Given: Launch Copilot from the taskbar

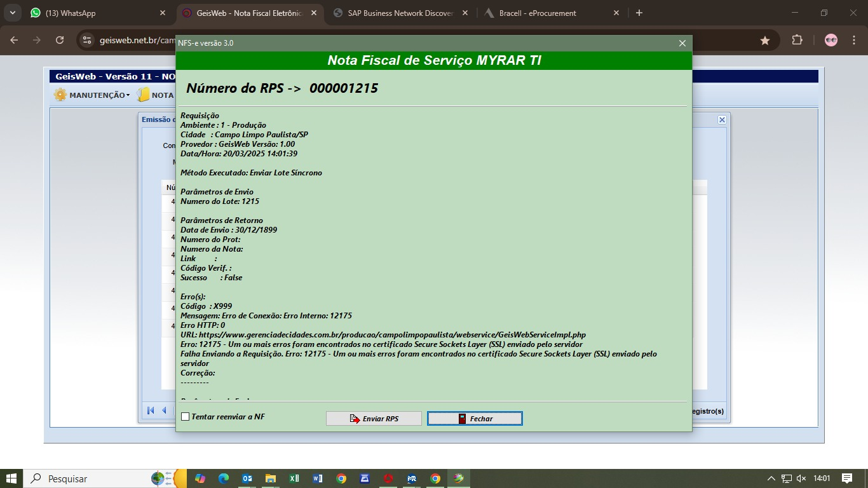Looking at the screenshot, I should (x=200, y=478).
